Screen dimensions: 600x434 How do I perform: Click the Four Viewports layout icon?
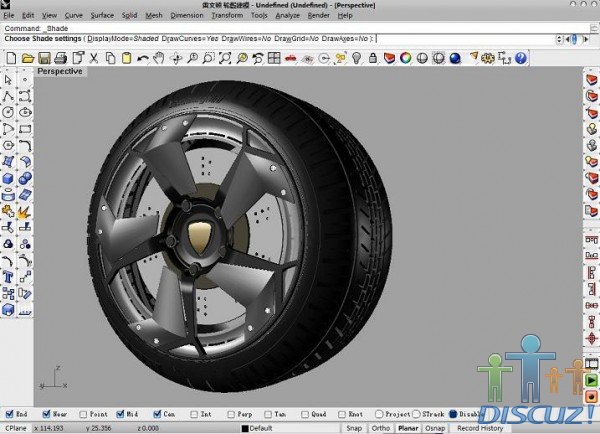point(274,58)
